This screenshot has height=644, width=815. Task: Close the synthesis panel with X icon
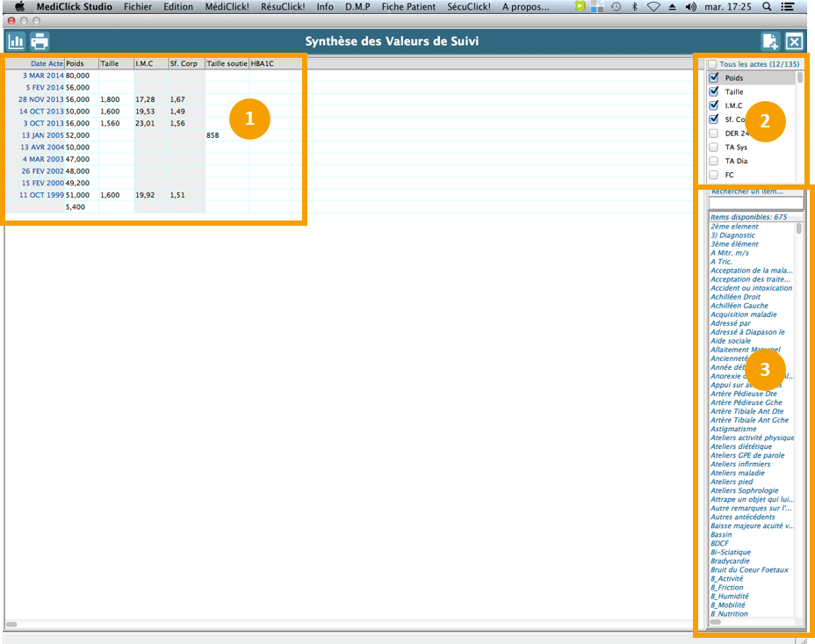pyautogui.click(x=794, y=41)
